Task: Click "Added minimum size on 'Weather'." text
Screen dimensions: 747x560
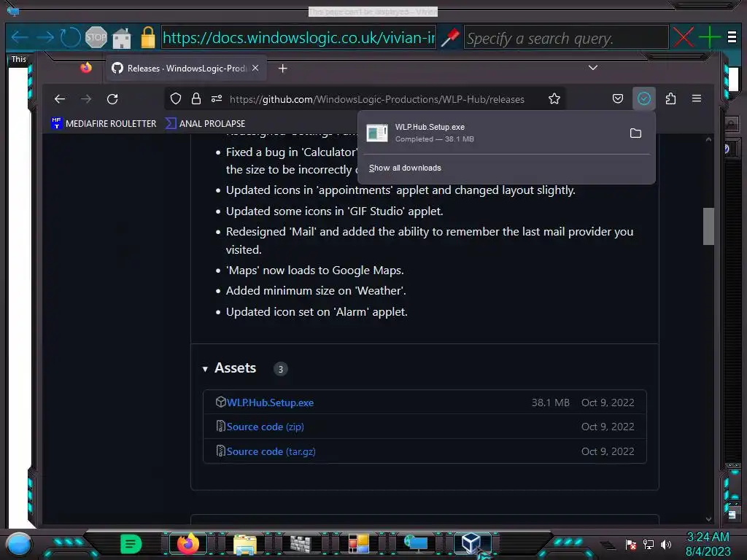Action: (x=316, y=290)
